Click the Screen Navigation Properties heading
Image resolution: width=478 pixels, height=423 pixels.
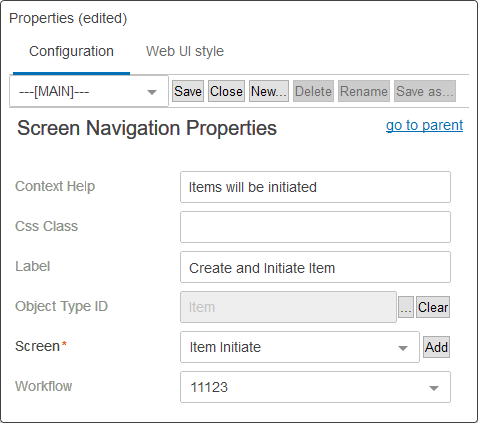[x=147, y=128]
